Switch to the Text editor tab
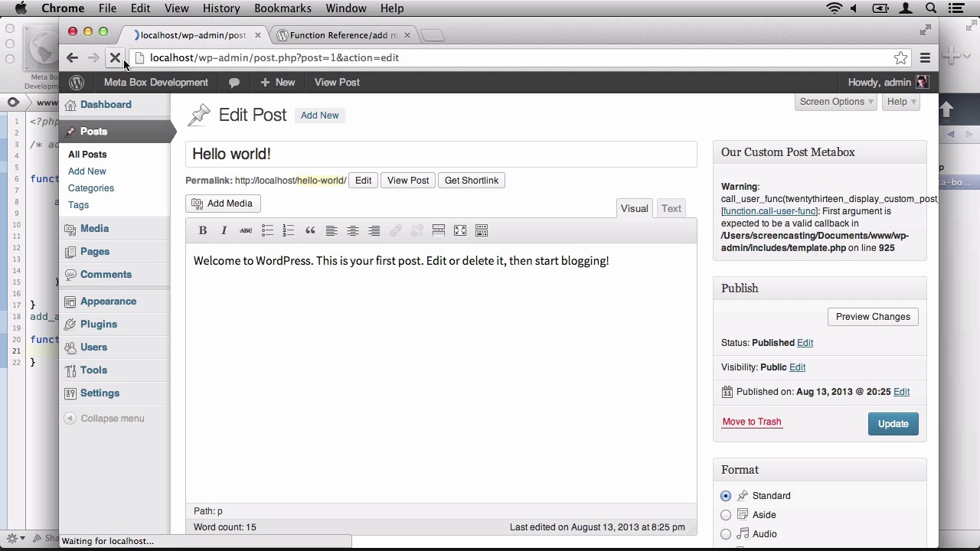This screenshot has width=980, height=551. (671, 209)
